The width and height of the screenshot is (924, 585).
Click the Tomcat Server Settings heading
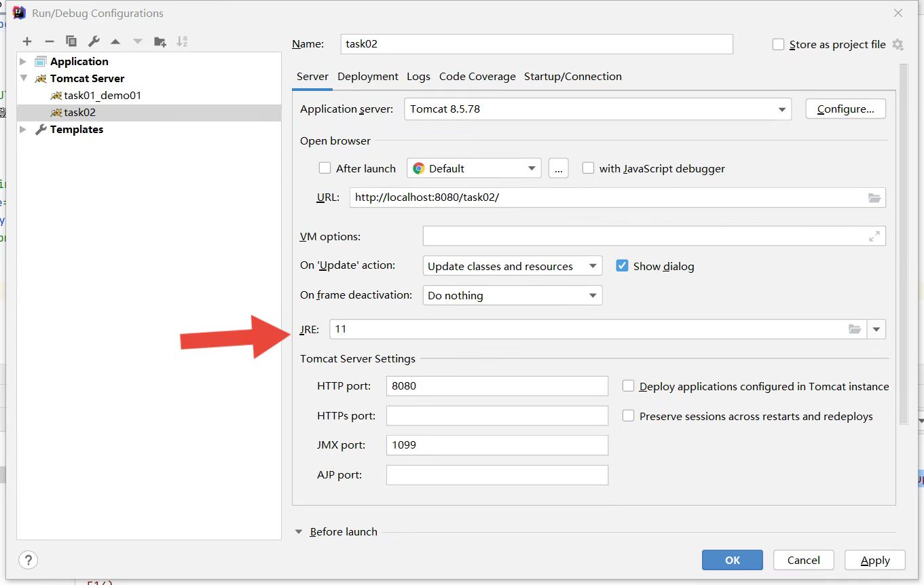coord(358,358)
